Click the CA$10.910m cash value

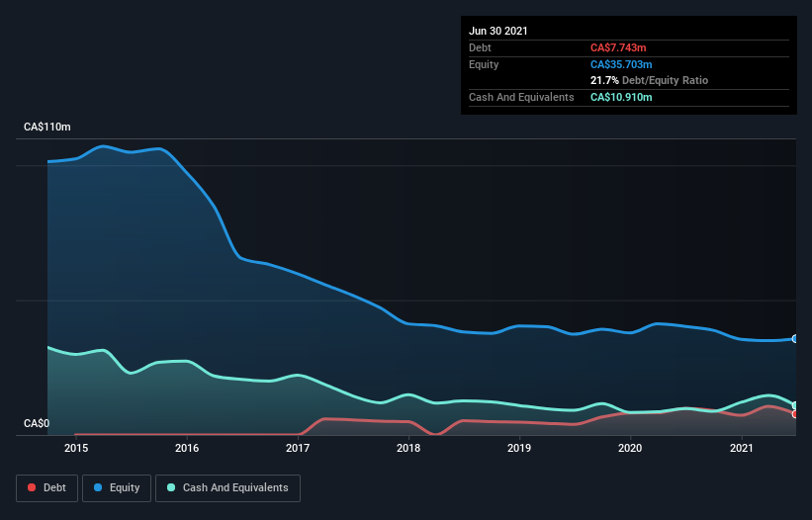pos(621,97)
